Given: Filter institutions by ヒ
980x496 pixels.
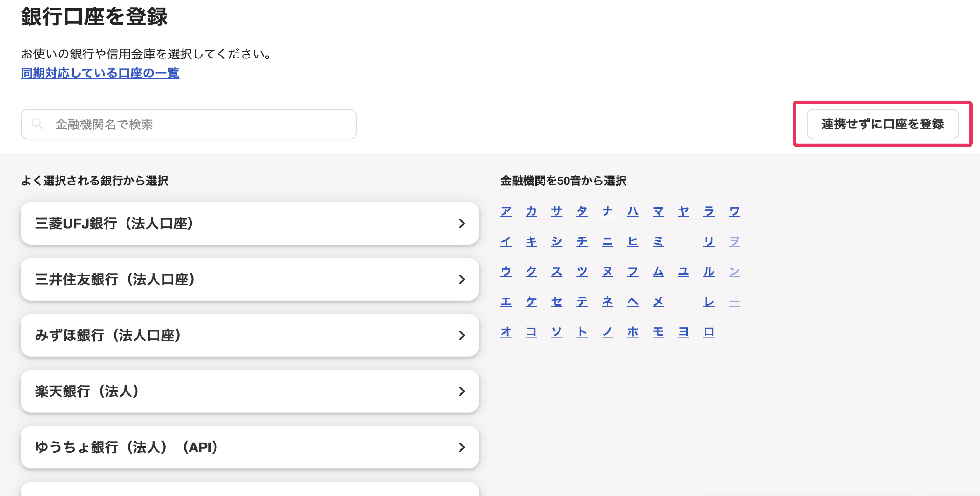Looking at the screenshot, I should 633,241.
